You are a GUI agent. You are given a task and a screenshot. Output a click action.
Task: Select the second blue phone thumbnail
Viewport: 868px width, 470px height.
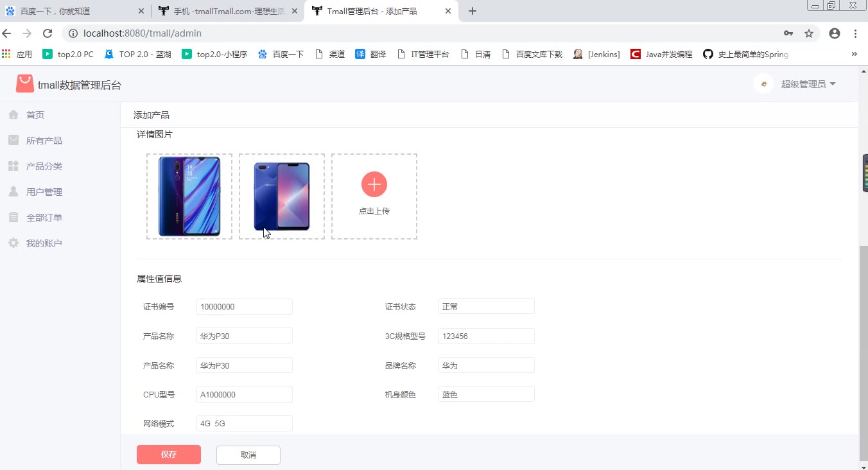click(x=282, y=196)
